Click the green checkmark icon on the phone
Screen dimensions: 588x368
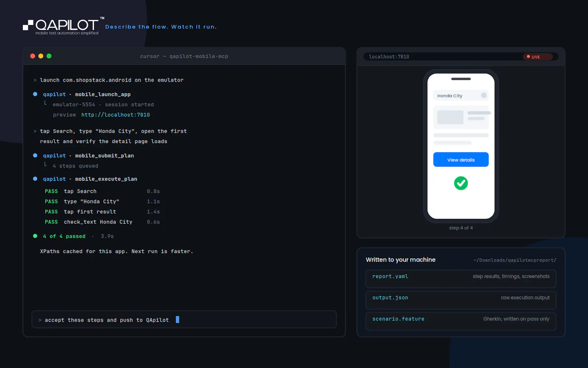point(461,183)
